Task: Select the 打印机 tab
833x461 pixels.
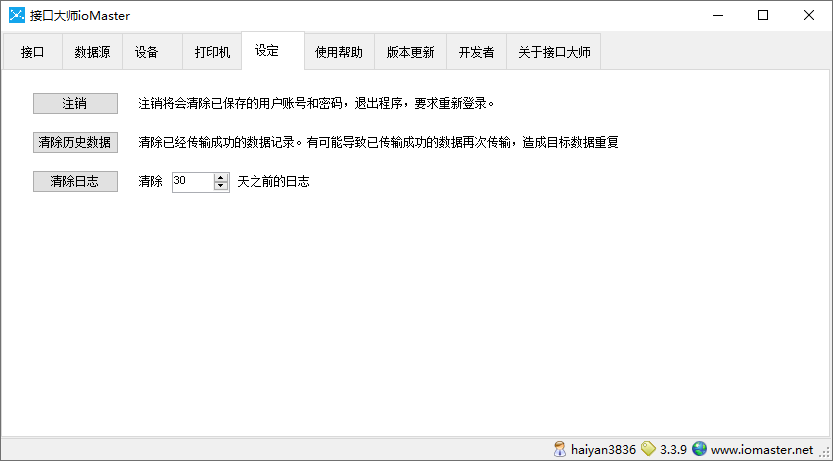Action: click(212, 53)
